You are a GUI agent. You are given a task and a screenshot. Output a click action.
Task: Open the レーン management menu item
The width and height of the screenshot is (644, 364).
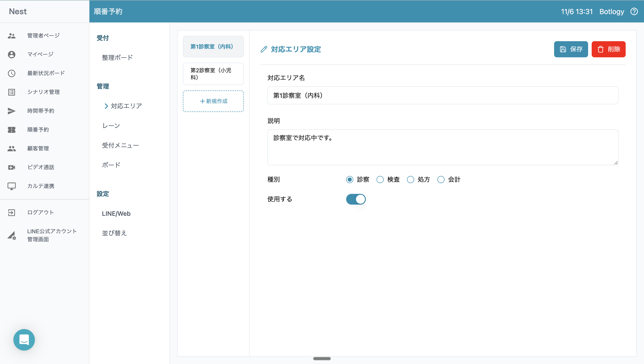pyautogui.click(x=111, y=126)
